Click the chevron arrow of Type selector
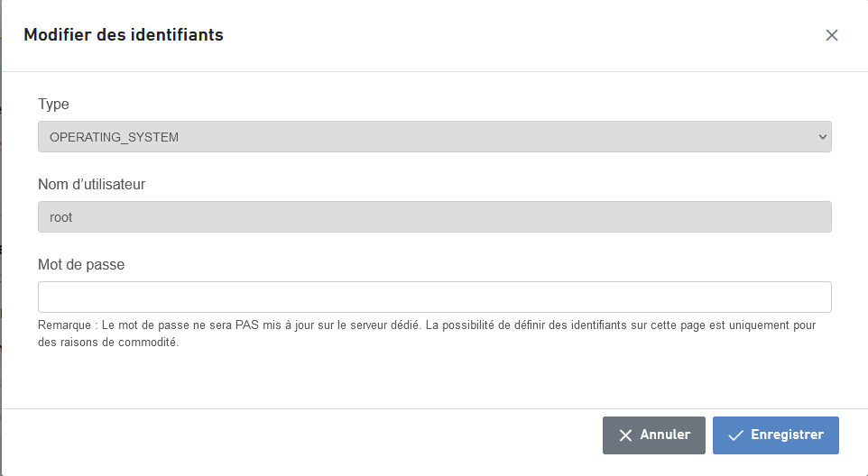This screenshot has width=868, height=476. pyautogui.click(x=823, y=137)
